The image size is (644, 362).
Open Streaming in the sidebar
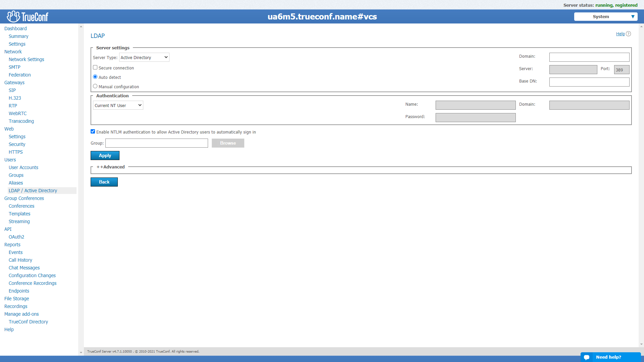(19, 221)
